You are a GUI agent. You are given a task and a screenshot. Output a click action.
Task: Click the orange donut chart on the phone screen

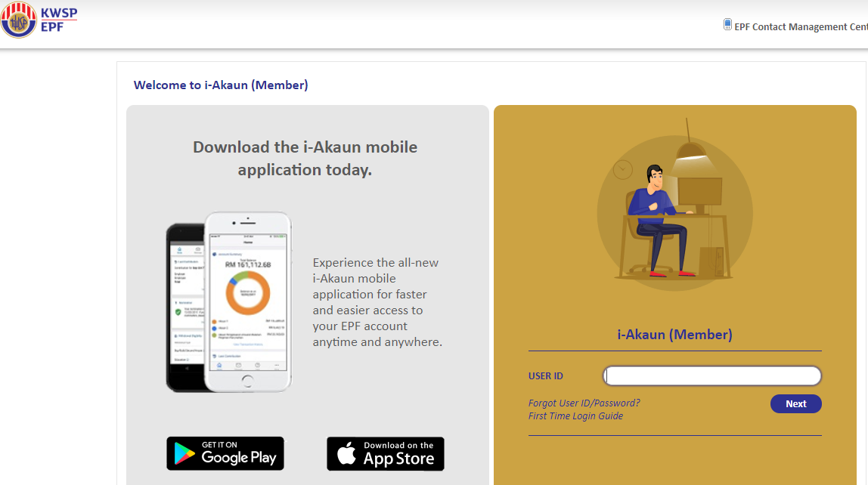[247, 293]
